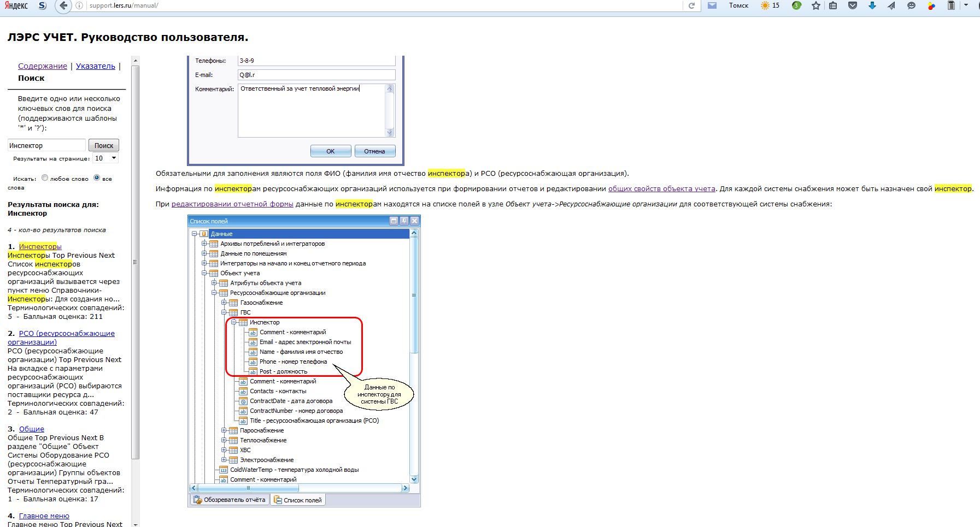The width and height of the screenshot is (980, 527).
Task: Go back with the browser back arrow
Action: click(x=64, y=5)
